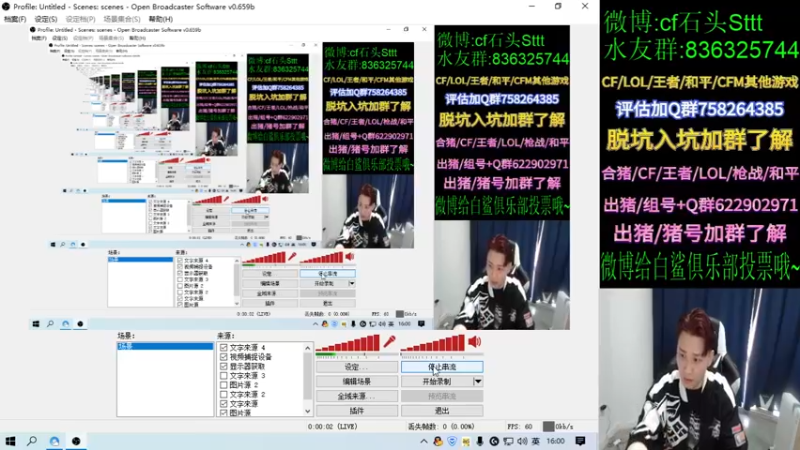
Task: Disable the checked 文字来源 source without a number
Action: click(223, 404)
